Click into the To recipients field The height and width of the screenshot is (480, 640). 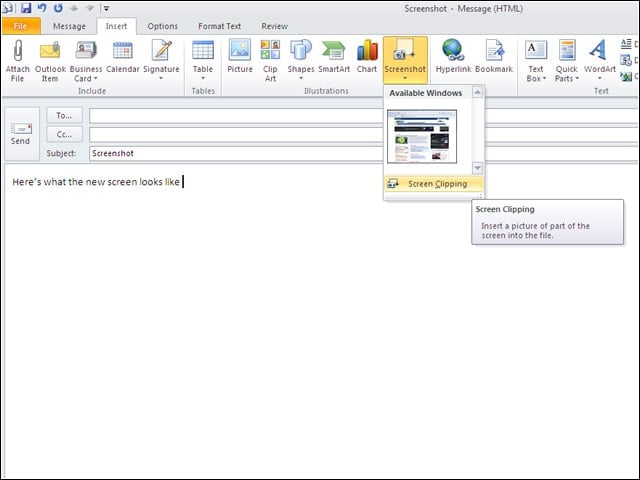click(237, 116)
